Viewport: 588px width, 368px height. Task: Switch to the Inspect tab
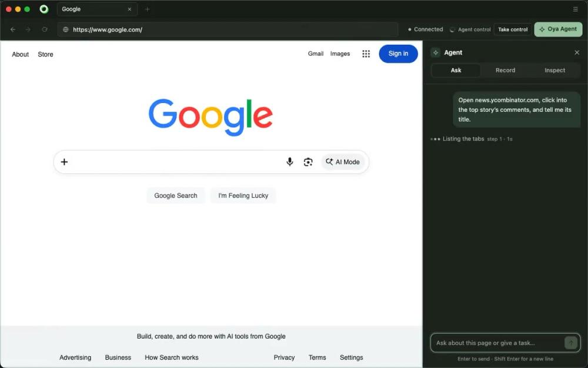pyautogui.click(x=554, y=70)
